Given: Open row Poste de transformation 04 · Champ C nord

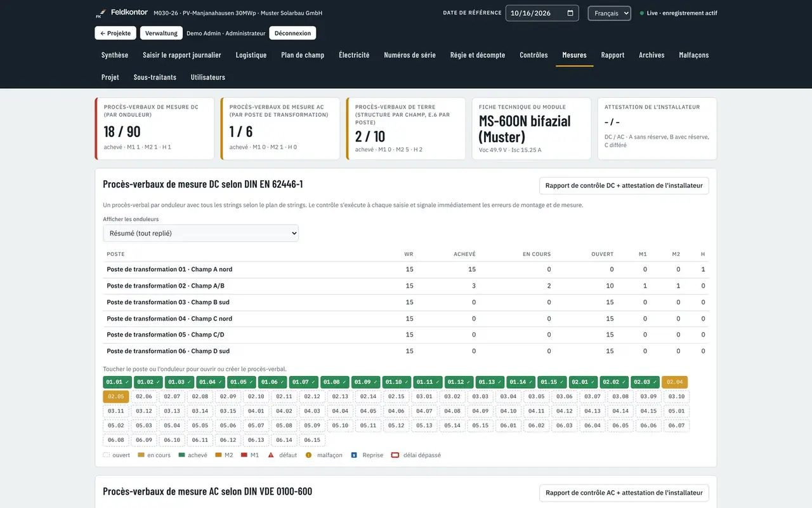Looking at the screenshot, I should pos(406,319).
